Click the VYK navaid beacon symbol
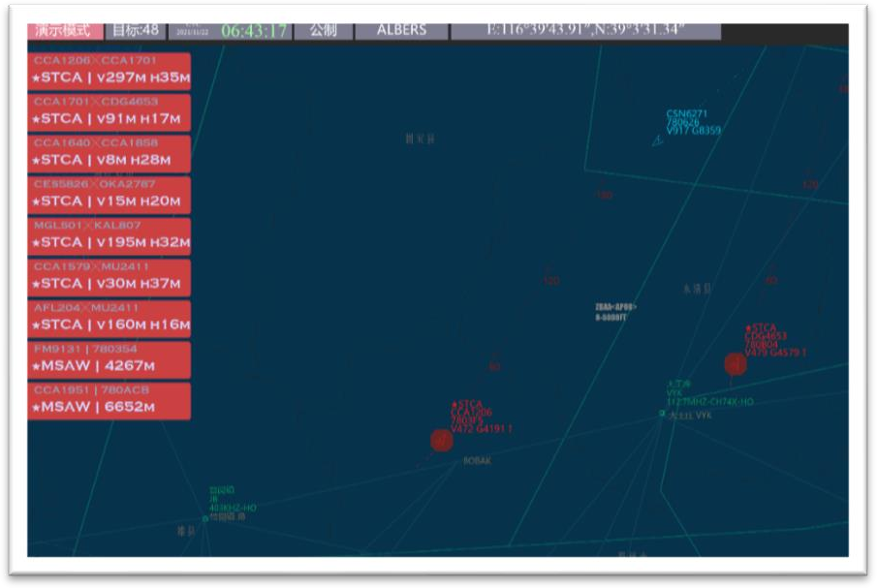 663,414
